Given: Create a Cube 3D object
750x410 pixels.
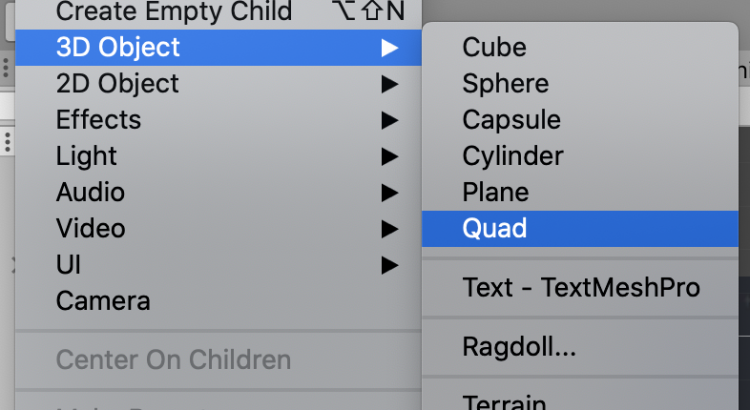Looking at the screenshot, I should point(494,47).
